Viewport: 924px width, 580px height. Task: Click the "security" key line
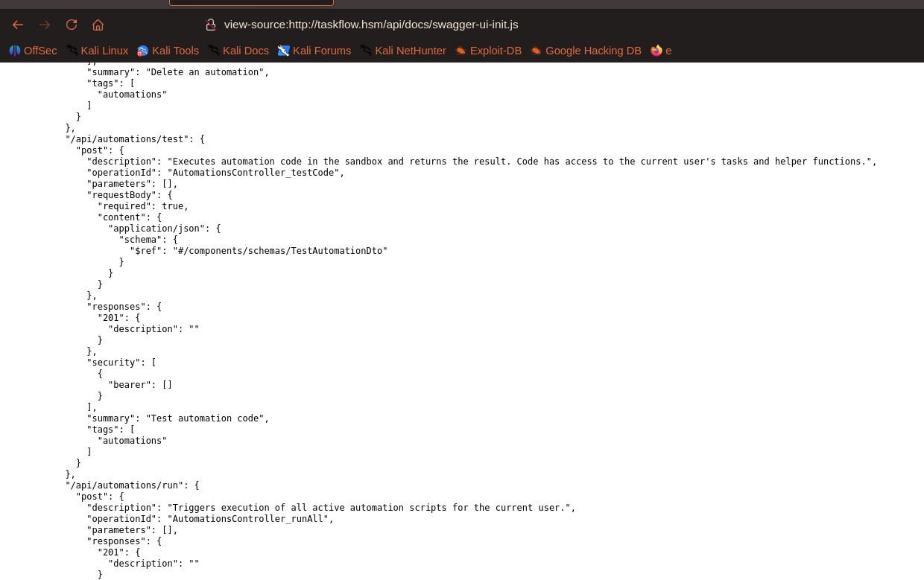[121, 363]
